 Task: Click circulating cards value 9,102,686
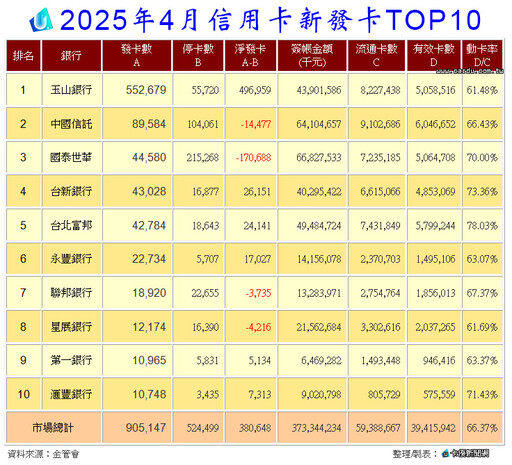click(x=380, y=124)
